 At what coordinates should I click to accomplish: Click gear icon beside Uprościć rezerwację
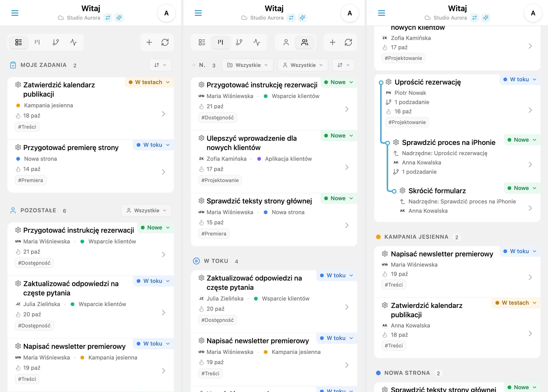point(388,82)
